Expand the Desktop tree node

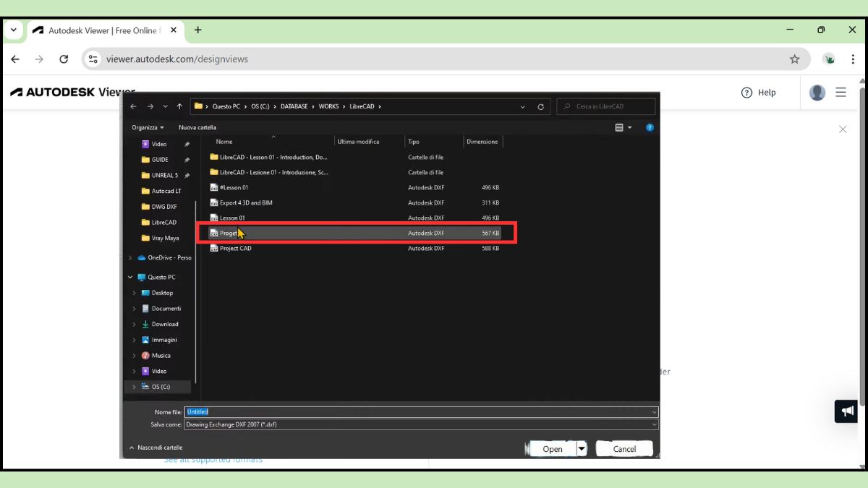pos(135,293)
